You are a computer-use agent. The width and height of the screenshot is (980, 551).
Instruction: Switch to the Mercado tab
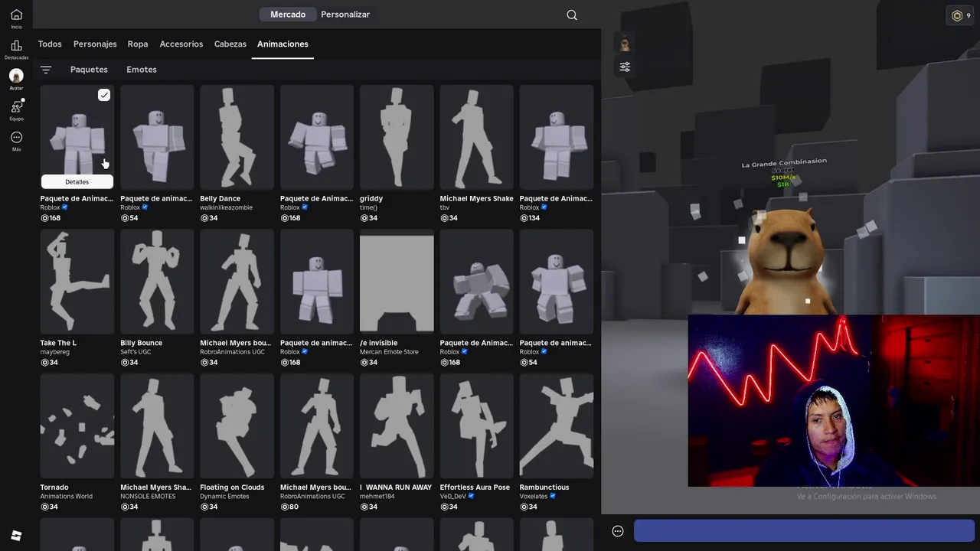point(288,15)
